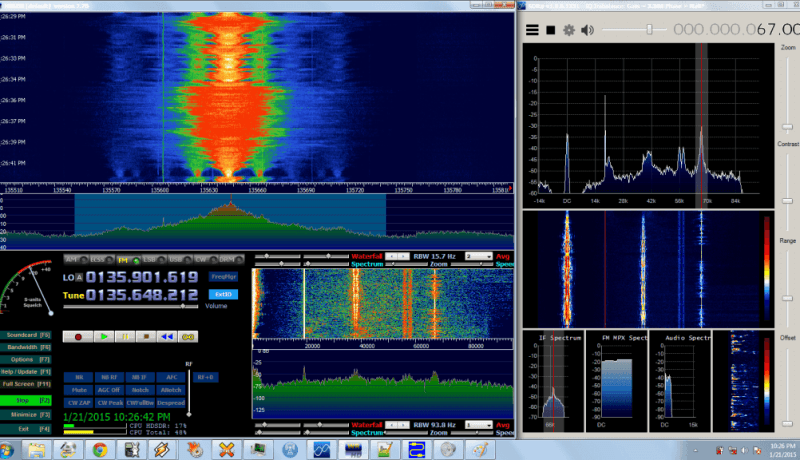Select the AM demodulation mode

point(70,259)
